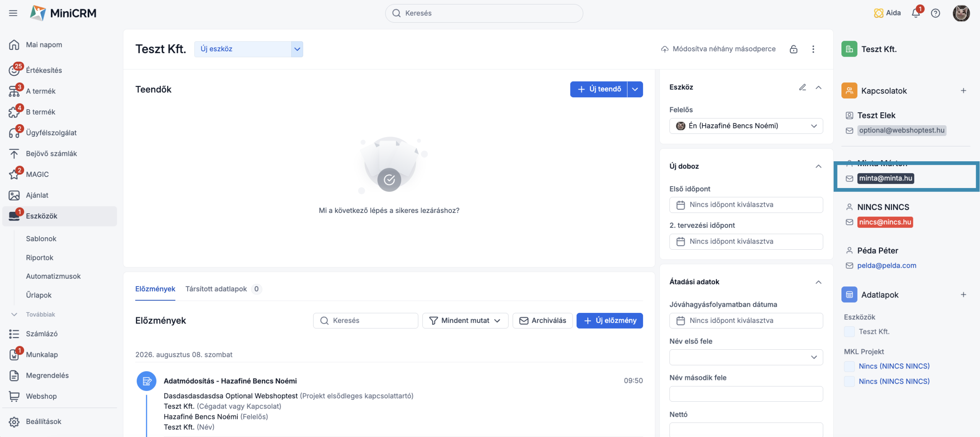Collapse the Új doboz section
This screenshot has width=980, height=437.
(818, 166)
